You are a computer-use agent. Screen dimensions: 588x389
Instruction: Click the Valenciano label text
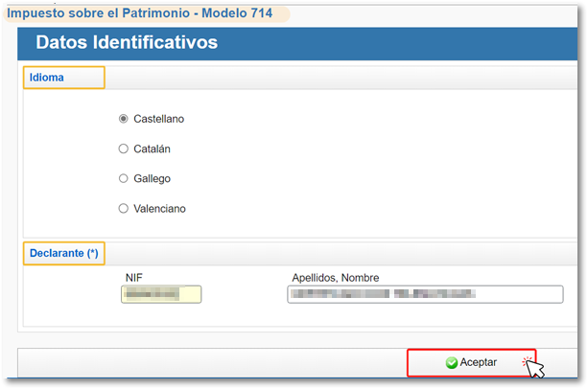point(159,208)
